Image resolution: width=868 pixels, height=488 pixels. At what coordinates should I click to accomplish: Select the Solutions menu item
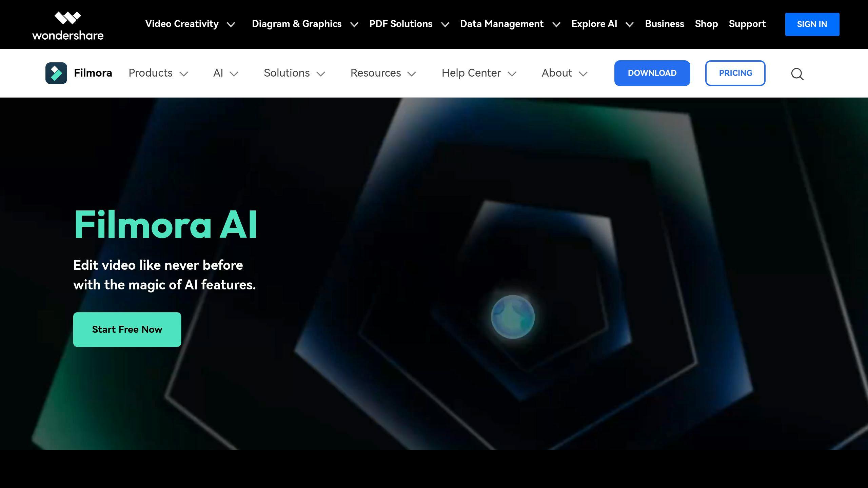[x=287, y=73]
